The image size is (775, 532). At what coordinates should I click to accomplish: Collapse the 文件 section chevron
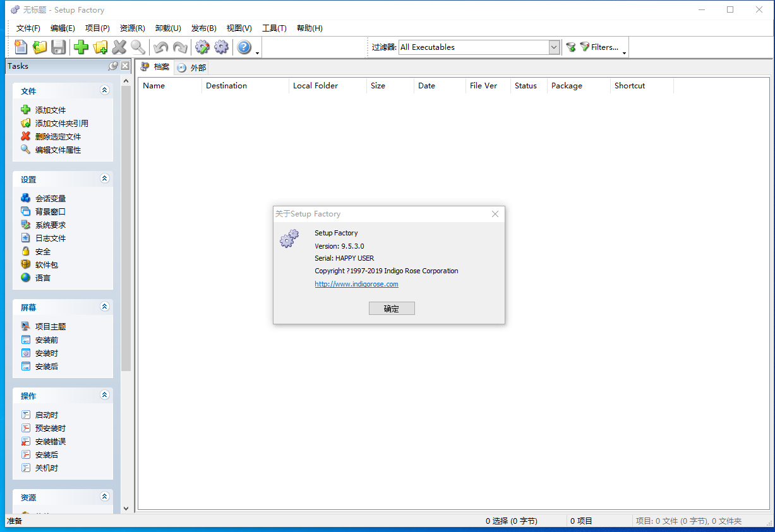[x=105, y=90]
